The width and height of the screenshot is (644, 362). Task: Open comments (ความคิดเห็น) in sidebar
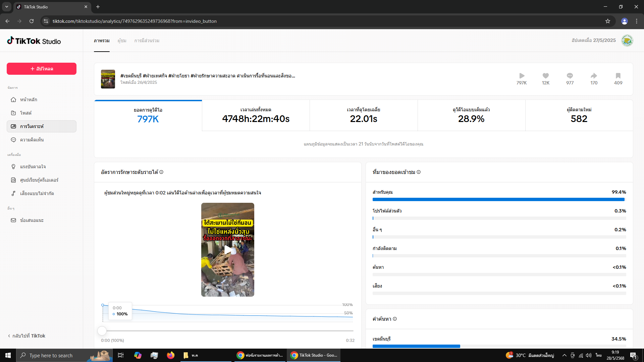(x=42, y=140)
